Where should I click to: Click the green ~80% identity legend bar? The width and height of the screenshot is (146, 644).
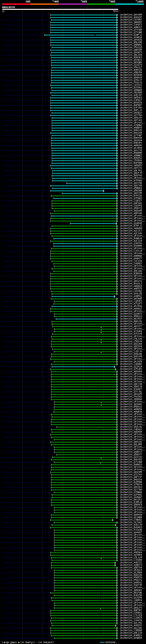(x=101, y=4)
